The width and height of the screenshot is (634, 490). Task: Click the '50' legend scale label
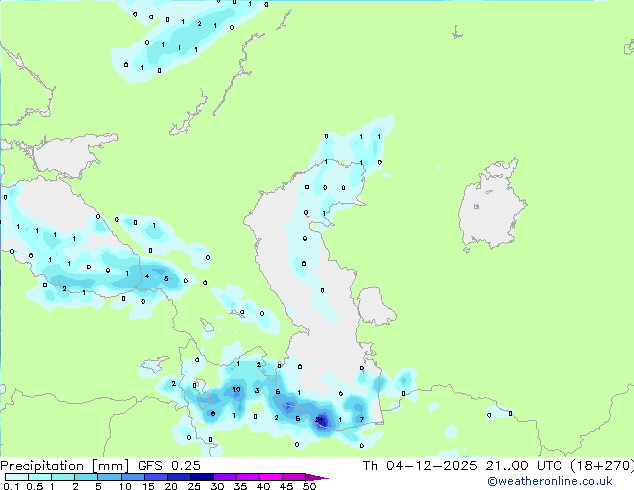[309, 486]
